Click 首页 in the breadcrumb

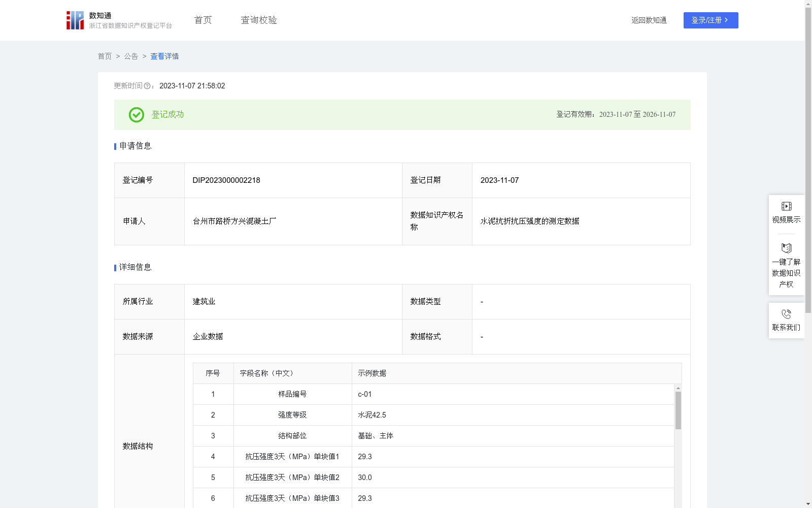pos(105,56)
